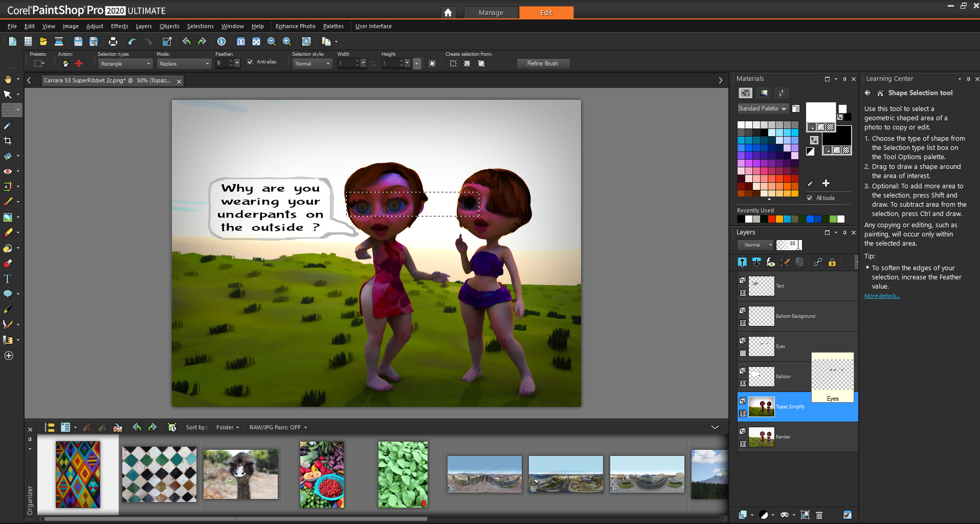This screenshot has height=524, width=980.
Task: Switch to the Manage tab
Action: (x=491, y=12)
